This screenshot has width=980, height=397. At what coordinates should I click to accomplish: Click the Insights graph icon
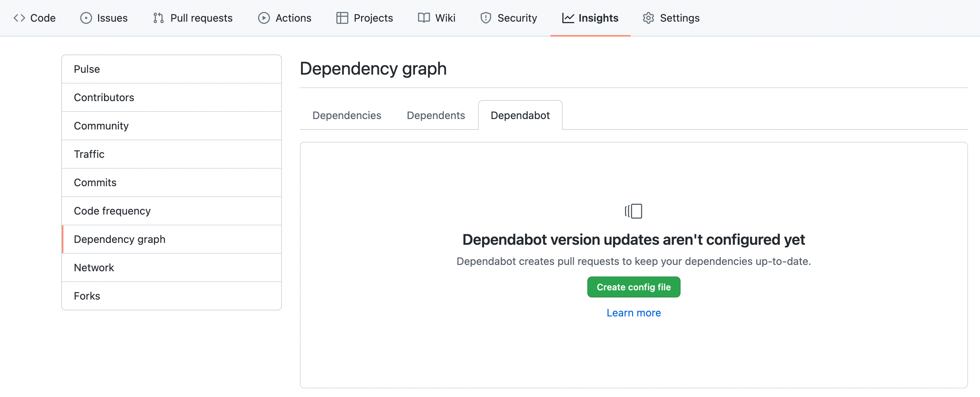click(x=568, y=18)
